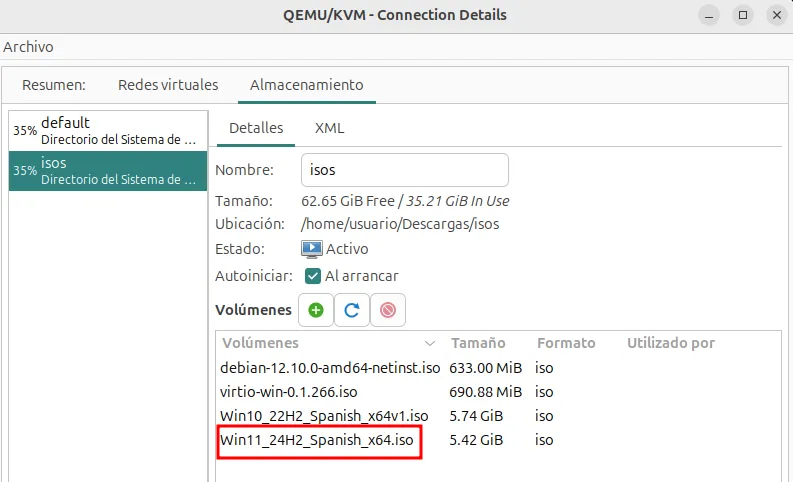Screen dimensions: 793x482
Task: Switch to the Resumen tab
Action: point(54,85)
